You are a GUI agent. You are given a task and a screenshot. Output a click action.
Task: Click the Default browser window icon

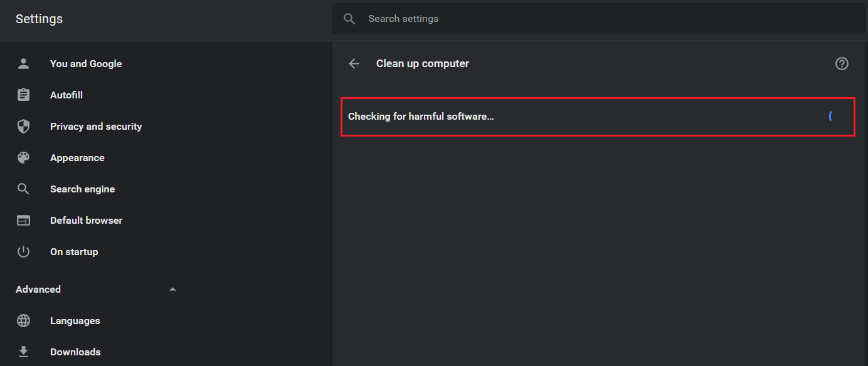click(x=23, y=220)
